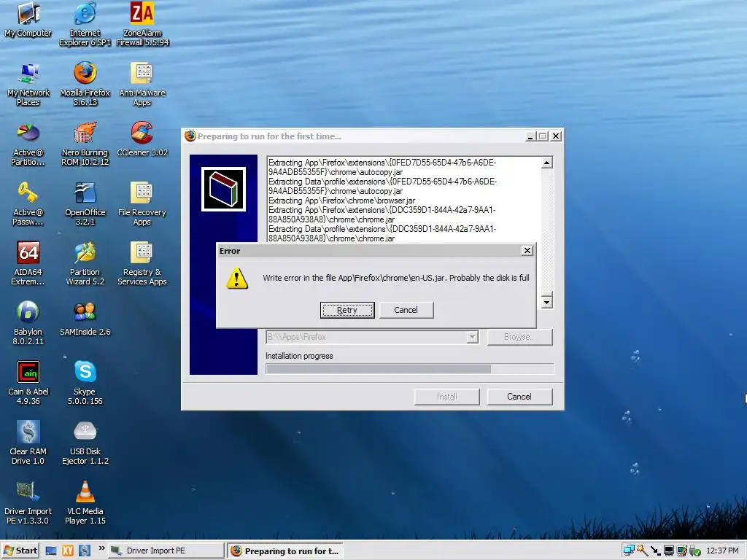Click the dollar-sign quick launch icon
Viewport: 747px width, 560px height.
(x=85, y=551)
